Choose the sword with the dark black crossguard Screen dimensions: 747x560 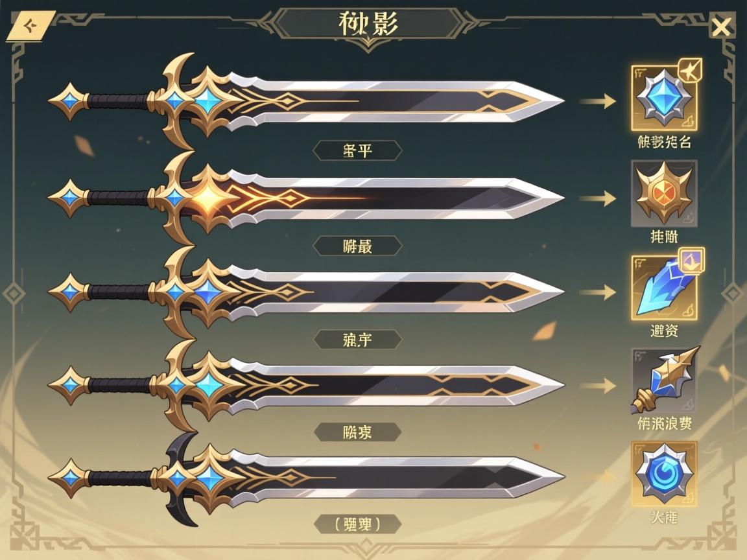coord(306,478)
